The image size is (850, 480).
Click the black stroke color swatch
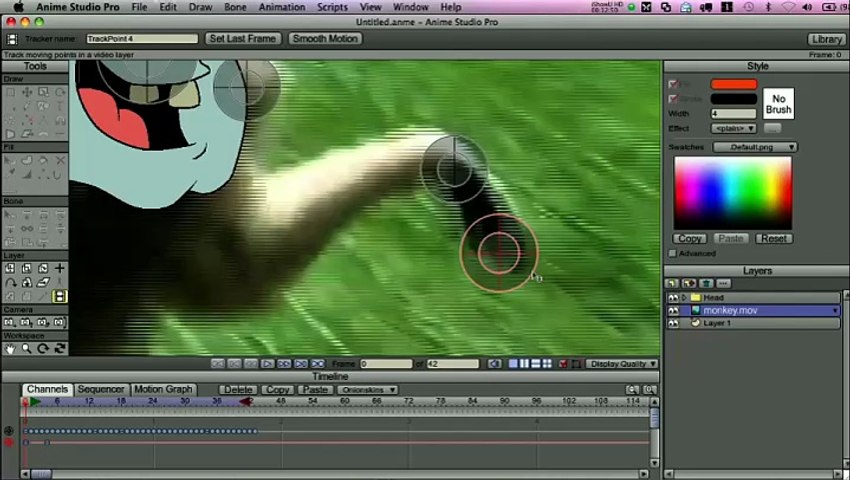pos(733,99)
